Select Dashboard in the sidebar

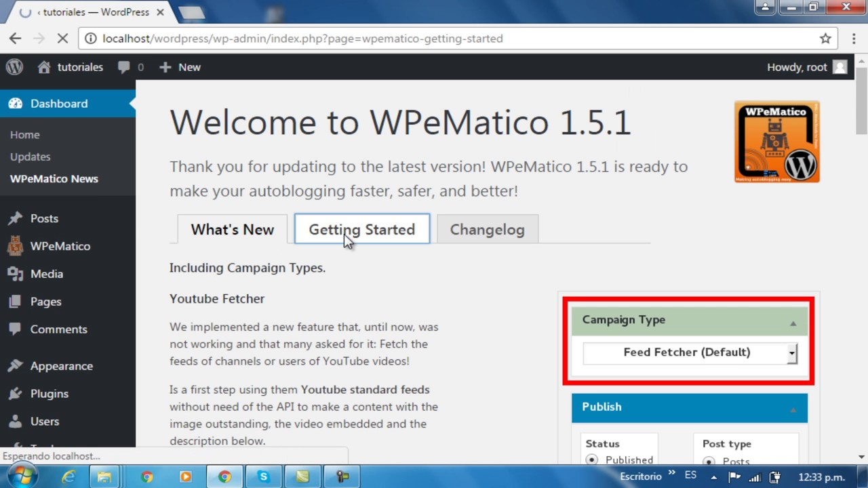[68, 104]
